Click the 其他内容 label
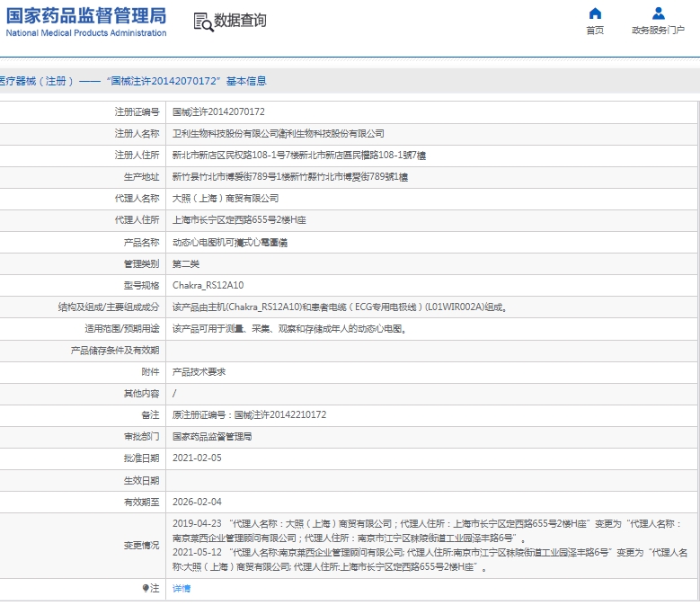The width and height of the screenshot is (700, 605). (x=141, y=394)
